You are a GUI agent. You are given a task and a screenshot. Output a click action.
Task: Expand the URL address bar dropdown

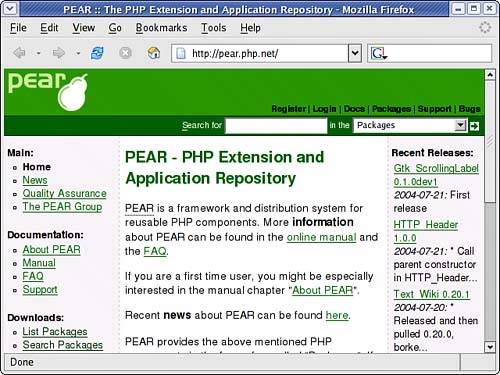355,53
